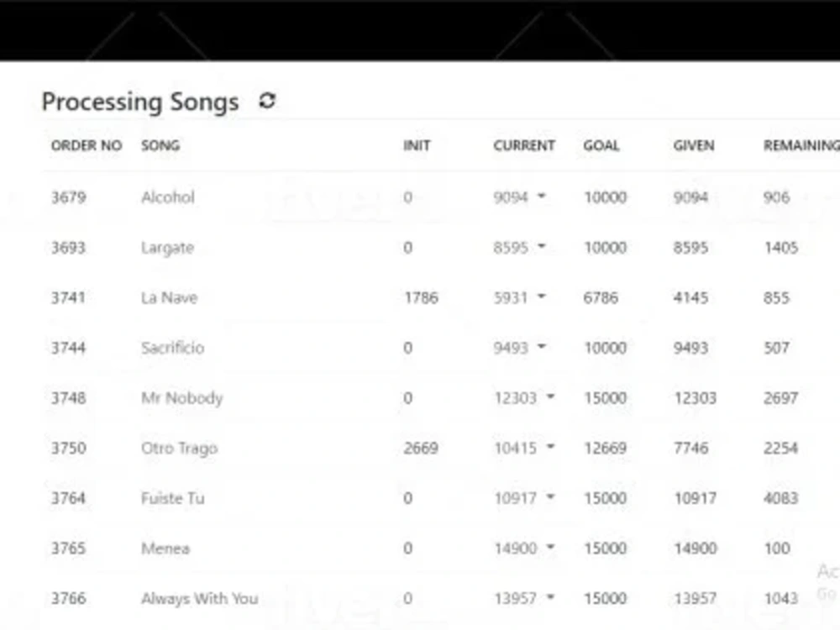Expand Otro Trago current 10415 dropdown

pos(551,447)
